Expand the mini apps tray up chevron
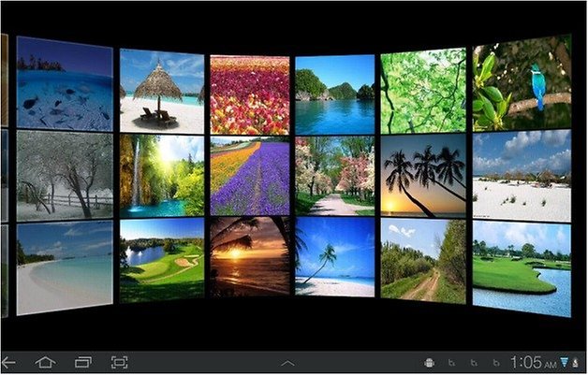 click(x=287, y=363)
